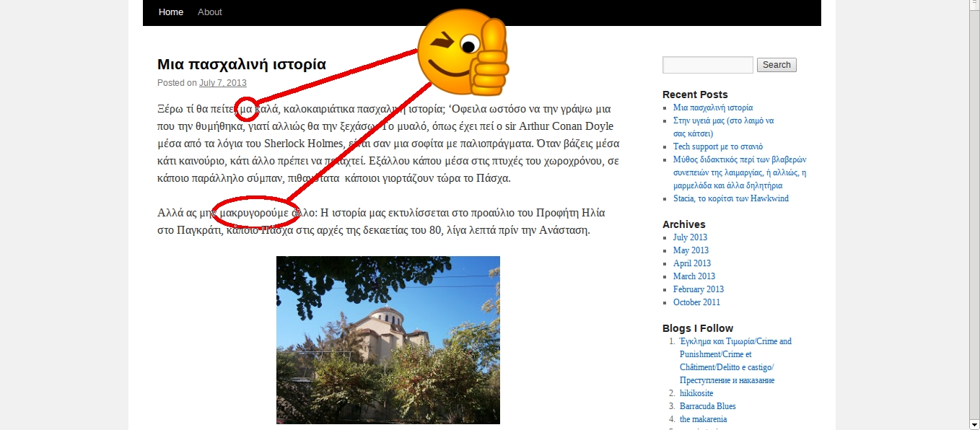980x430 pixels.
Task: Open the February 2013 archive
Action: 698,289
